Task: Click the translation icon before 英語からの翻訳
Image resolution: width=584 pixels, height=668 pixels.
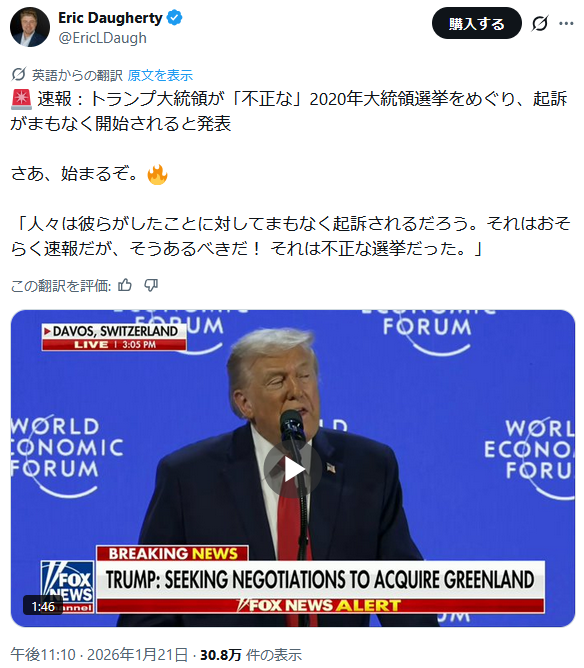Action: 18,75
